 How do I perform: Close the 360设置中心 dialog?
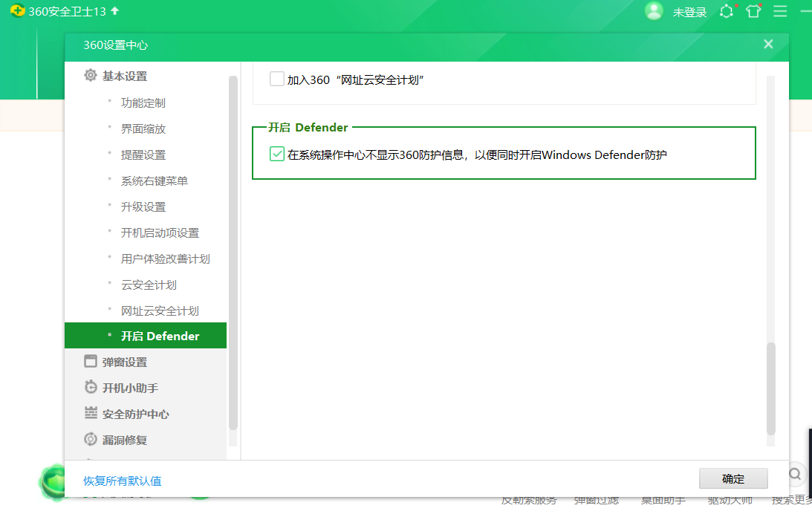(768, 44)
